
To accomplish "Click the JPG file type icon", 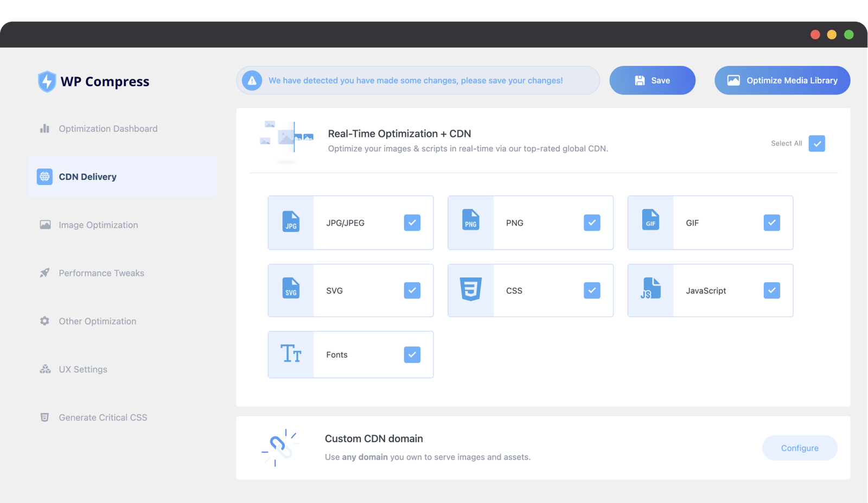I will click(291, 222).
